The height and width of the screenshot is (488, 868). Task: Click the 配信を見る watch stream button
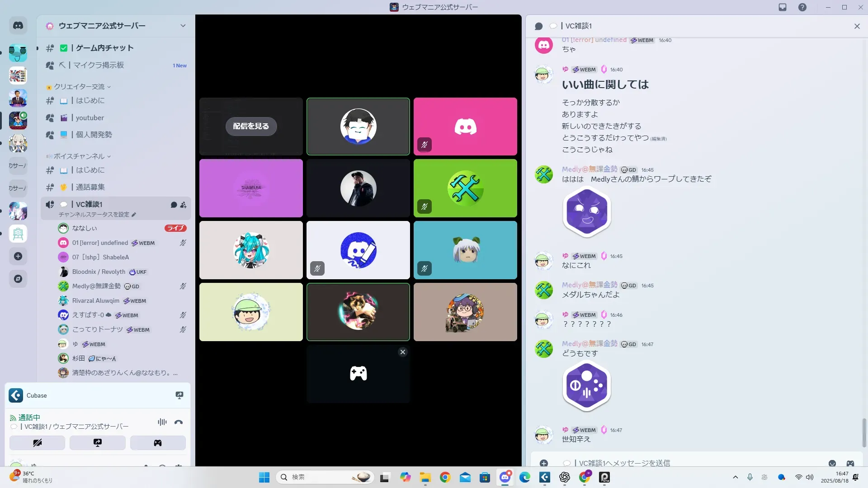(251, 126)
